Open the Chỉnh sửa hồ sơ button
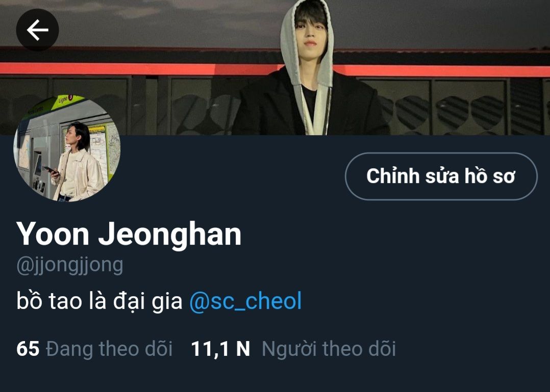This screenshot has width=550, height=392. click(x=441, y=176)
